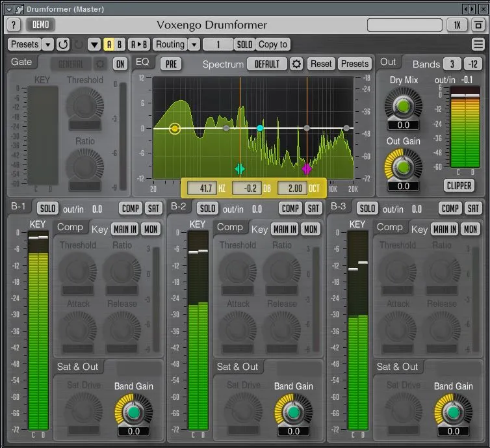
Task: Enable SOLO for band B-2
Action: tap(207, 209)
